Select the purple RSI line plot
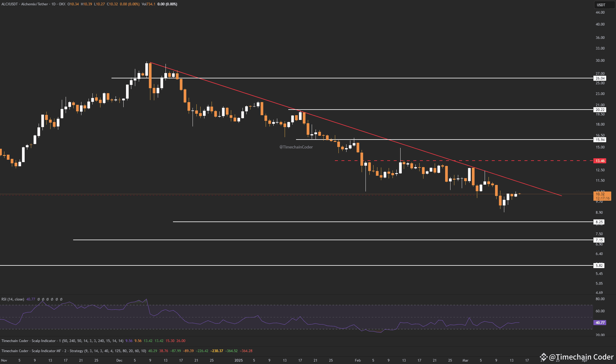This screenshot has width=616, height=364. [x=260, y=316]
